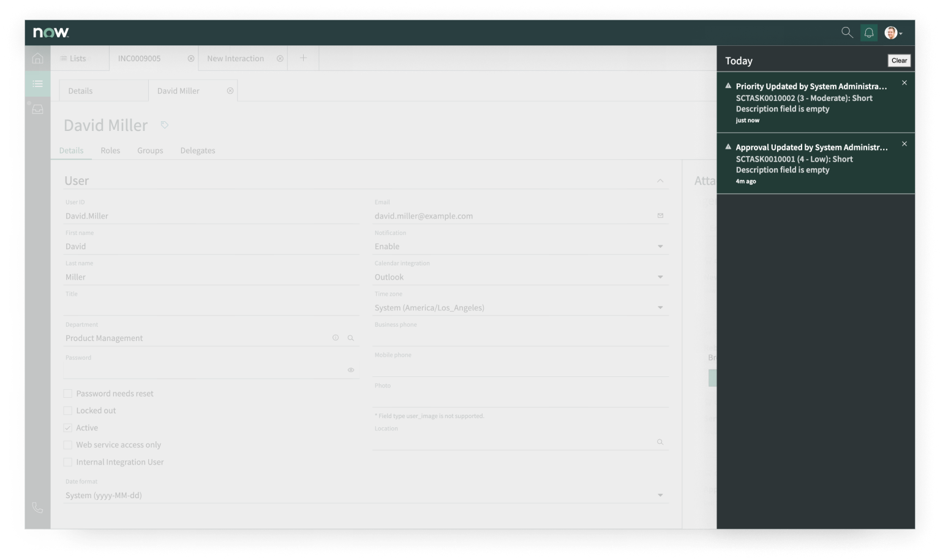
Task: Enable the Password needs reset checkbox
Action: coord(68,394)
